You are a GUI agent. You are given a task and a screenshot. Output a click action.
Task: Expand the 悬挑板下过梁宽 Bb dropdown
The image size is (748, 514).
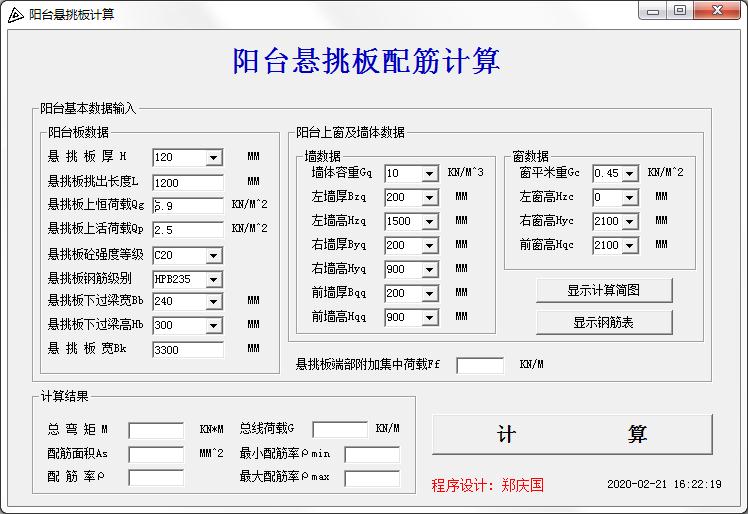coord(214,302)
